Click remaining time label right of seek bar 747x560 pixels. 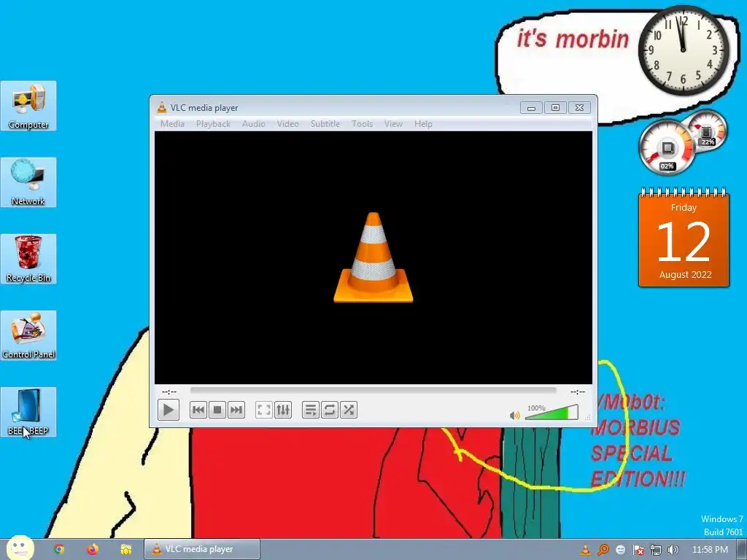578,392
